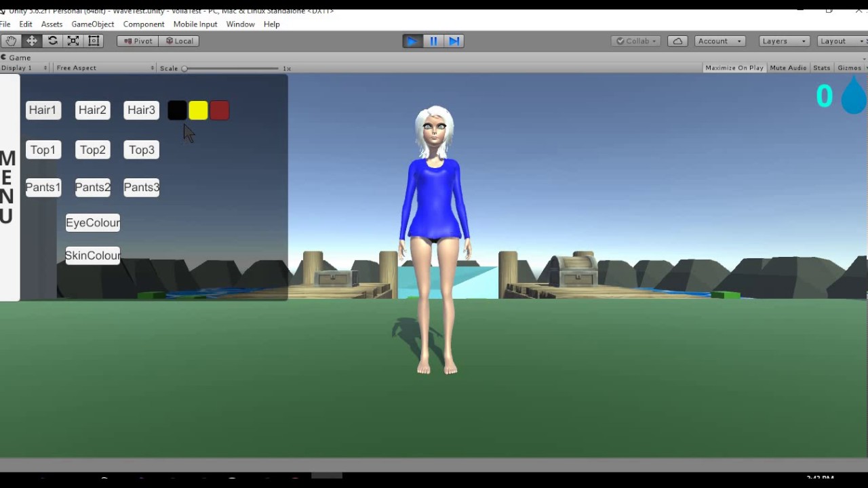
Task: Open the Layout dropdown
Action: [841, 41]
